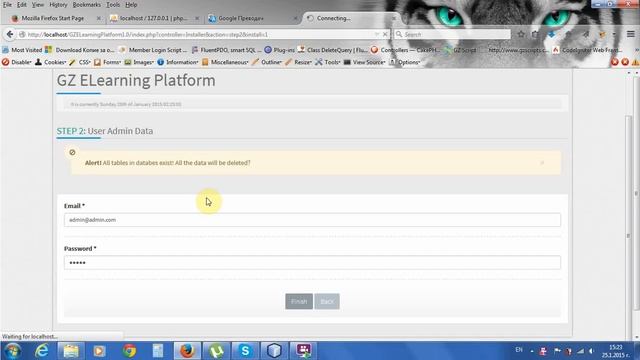This screenshot has width=640, height=360.
Task: Open the Forms dropdown in developer toolbar
Action: tap(108, 62)
